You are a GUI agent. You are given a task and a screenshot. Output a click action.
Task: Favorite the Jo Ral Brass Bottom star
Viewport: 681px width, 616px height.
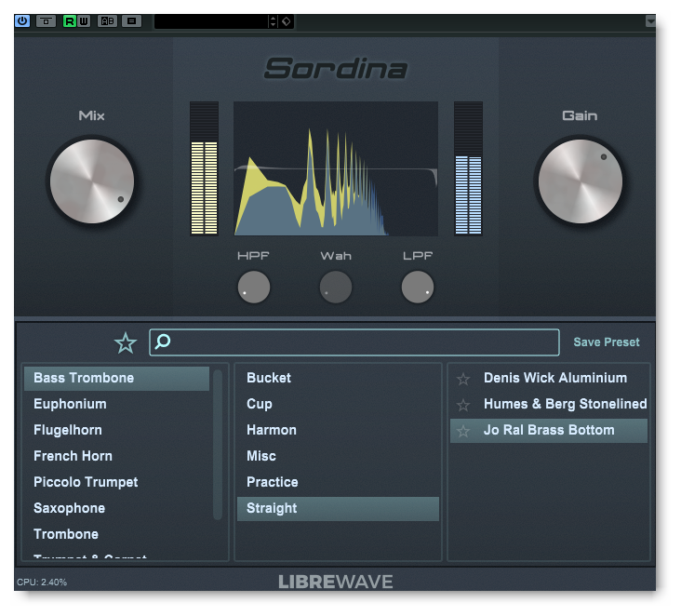coord(463,431)
